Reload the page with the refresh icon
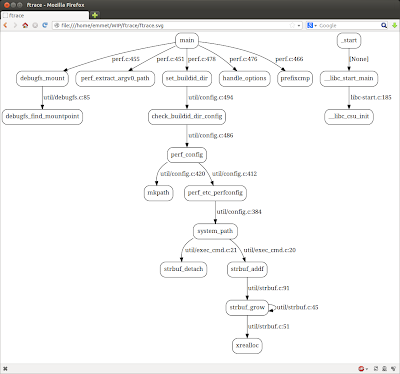Screen dimensions: 400x374 click(x=45, y=25)
